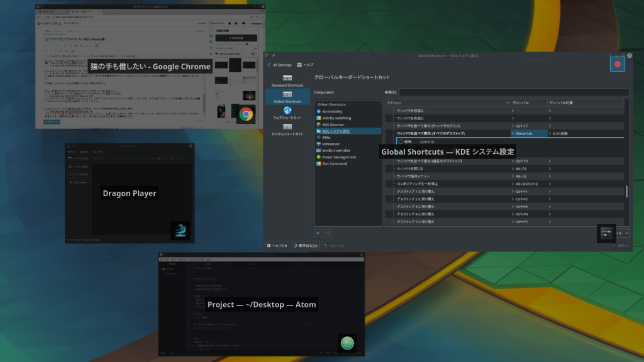The height and width of the screenshot is (362, 644).
Task: Expand global shortcut for ウィンドウを背面に
Action: (x=513, y=118)
